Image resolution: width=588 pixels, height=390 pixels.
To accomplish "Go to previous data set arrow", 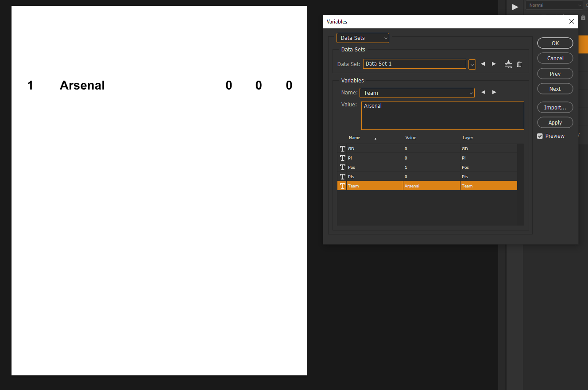I will click(483, 64).
